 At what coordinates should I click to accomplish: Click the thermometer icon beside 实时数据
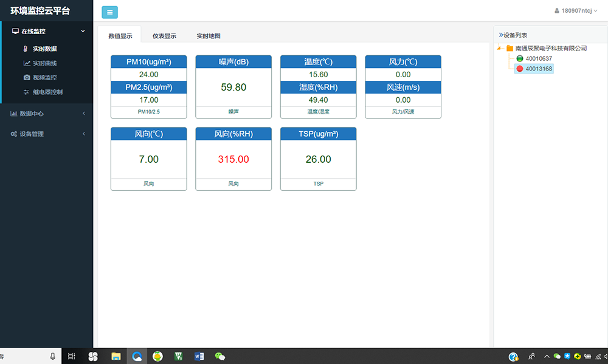click(x=26, y=49)
